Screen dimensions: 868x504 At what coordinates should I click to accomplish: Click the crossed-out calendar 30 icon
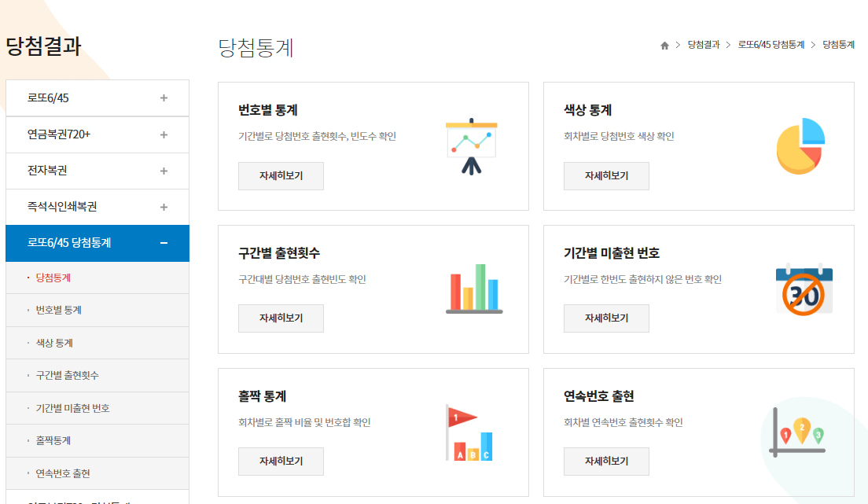pyautogui.click(x=804, y=289)
